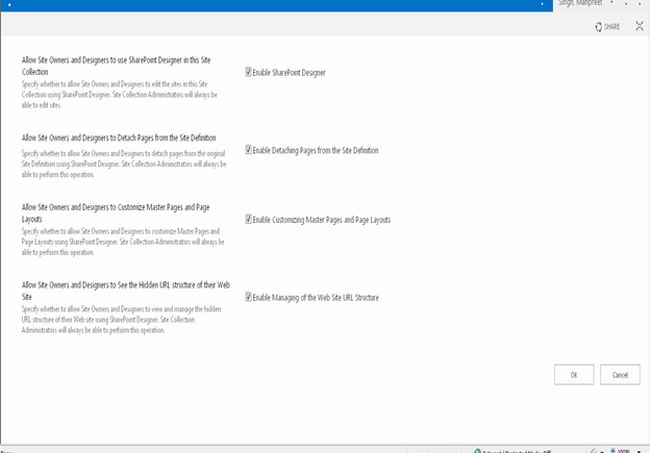This screenshot has height=453, width=650.
Task: Click description beginning 'Specify whether to allow... edit the sites'
Action: pos(119,94)
